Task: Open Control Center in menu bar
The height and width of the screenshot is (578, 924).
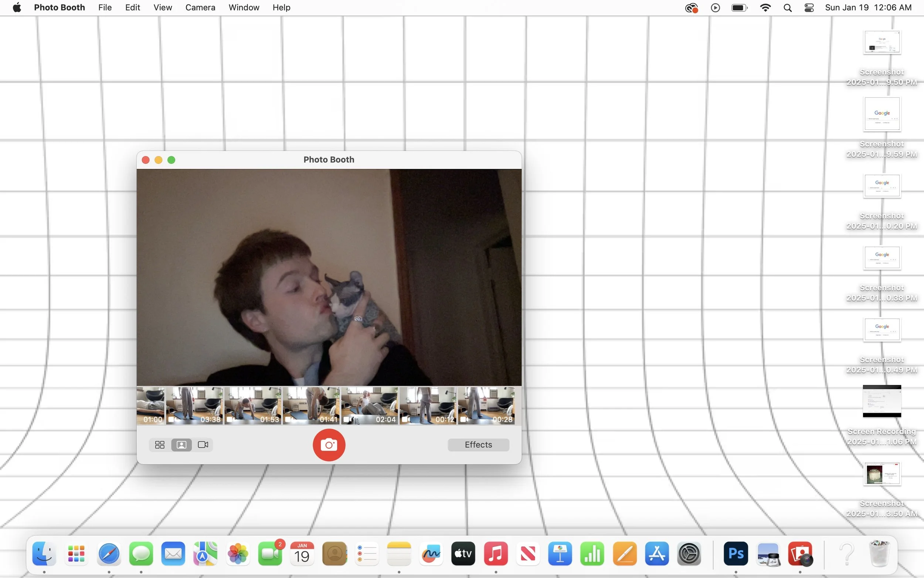Action: [x=809, y=8]
